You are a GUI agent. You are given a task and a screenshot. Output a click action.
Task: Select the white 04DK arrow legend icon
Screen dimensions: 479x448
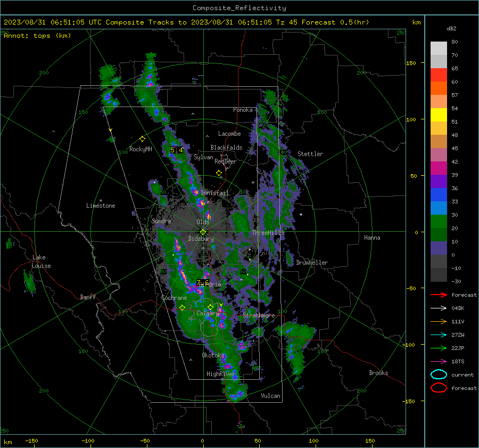click(439, 308)
